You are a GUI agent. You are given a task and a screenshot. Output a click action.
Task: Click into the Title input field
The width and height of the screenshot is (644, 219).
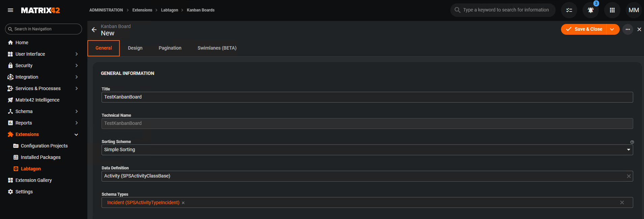[367, 97]
